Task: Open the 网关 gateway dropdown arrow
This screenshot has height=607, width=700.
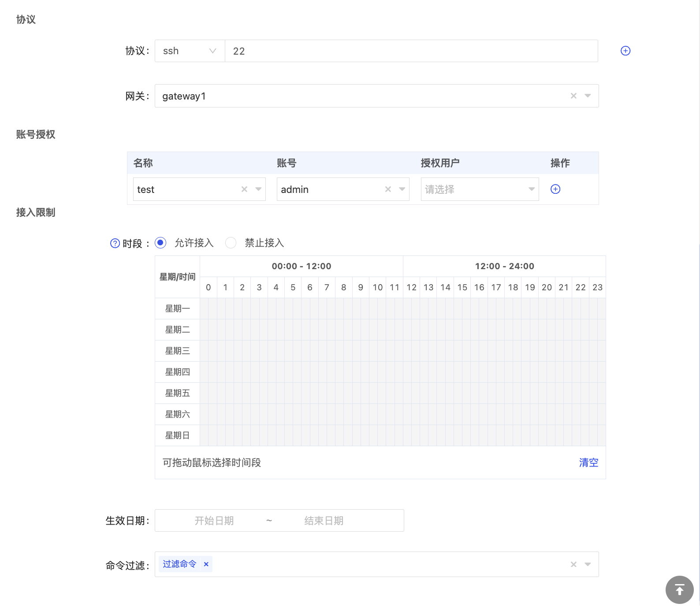Action: click(x=588, y=96)
